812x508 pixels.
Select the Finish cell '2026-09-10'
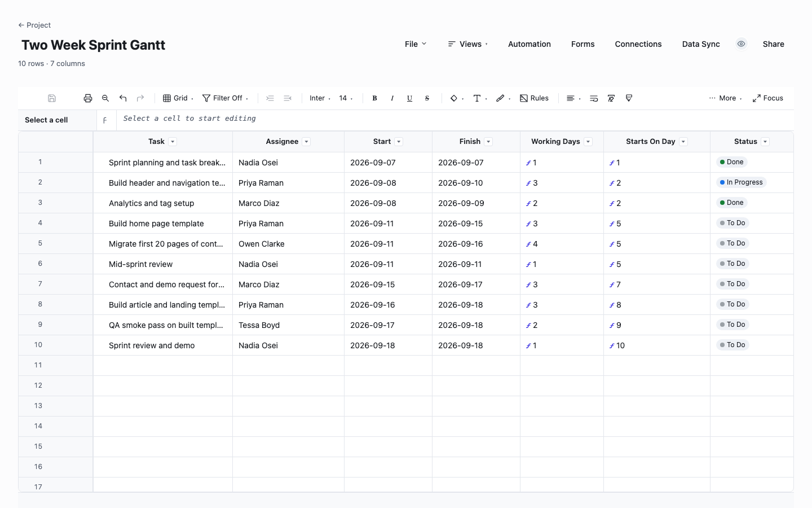[476, 183]
